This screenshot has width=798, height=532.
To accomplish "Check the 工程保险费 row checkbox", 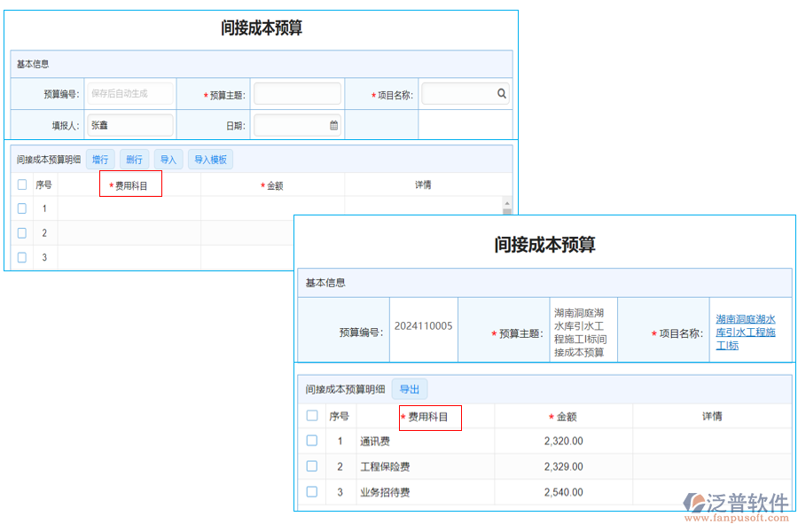I will coord(312,466).
